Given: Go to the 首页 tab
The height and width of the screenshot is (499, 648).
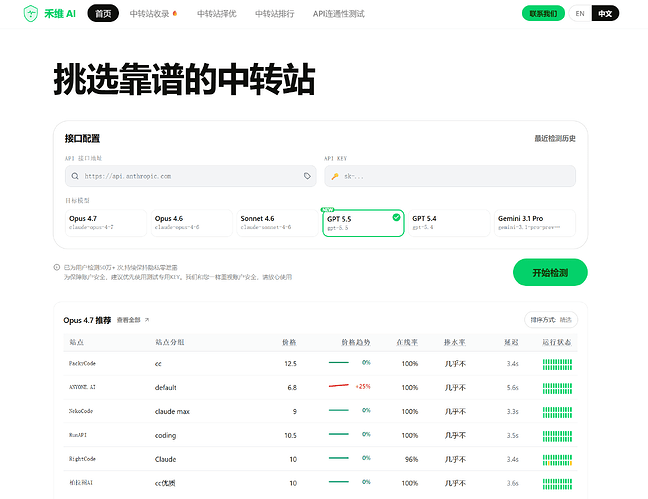Looking at the screenshot, I should [x=103, y=14].
